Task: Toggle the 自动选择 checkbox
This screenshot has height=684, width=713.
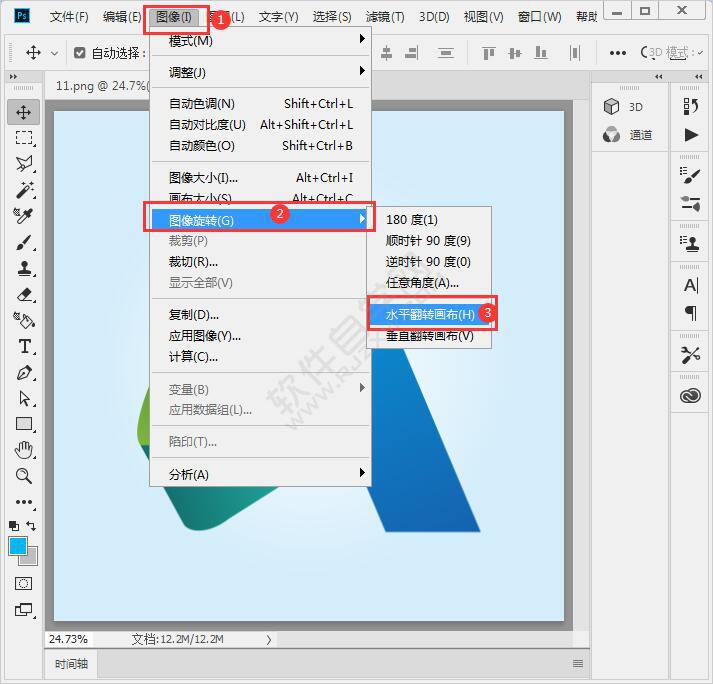Action: click(x=80, y=53)
